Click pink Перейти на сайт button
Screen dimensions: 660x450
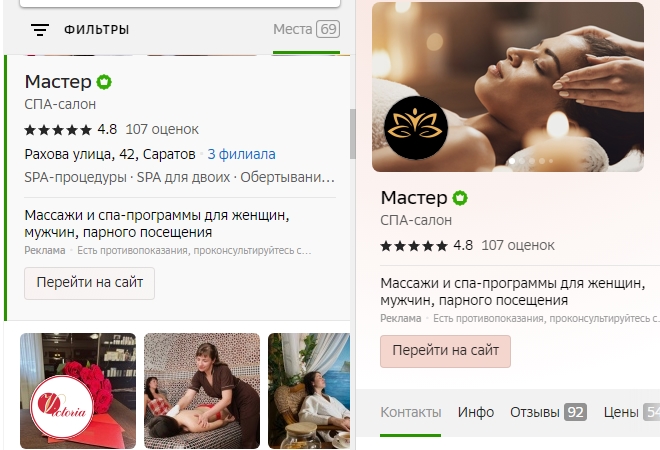(x=445, y=351)
